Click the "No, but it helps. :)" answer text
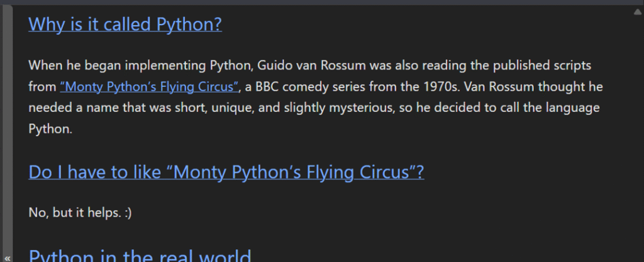The width and height of the screenshot is (644, 262). click(80, 213)
